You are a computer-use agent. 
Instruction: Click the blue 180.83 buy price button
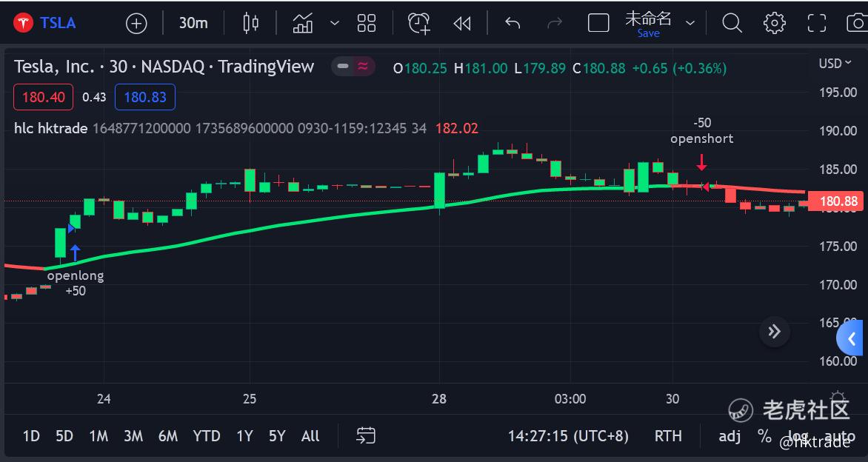145,98
